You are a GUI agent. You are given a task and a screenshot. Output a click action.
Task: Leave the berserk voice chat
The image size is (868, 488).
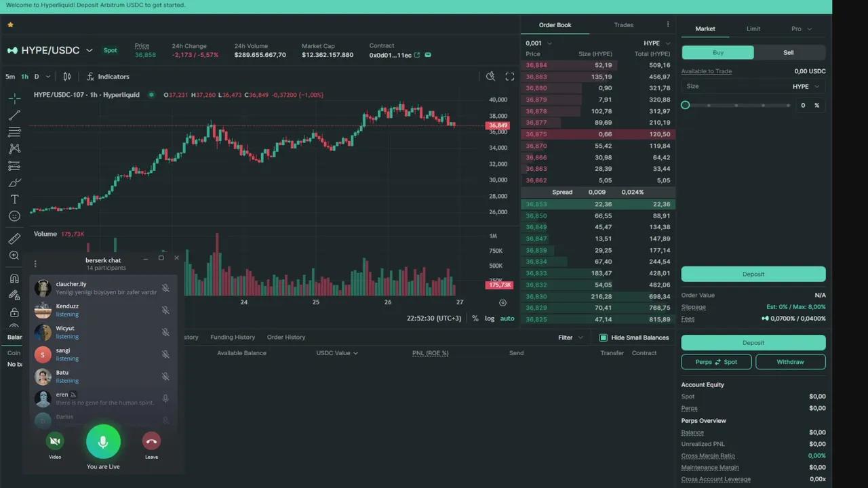click(x=151, y=441)
